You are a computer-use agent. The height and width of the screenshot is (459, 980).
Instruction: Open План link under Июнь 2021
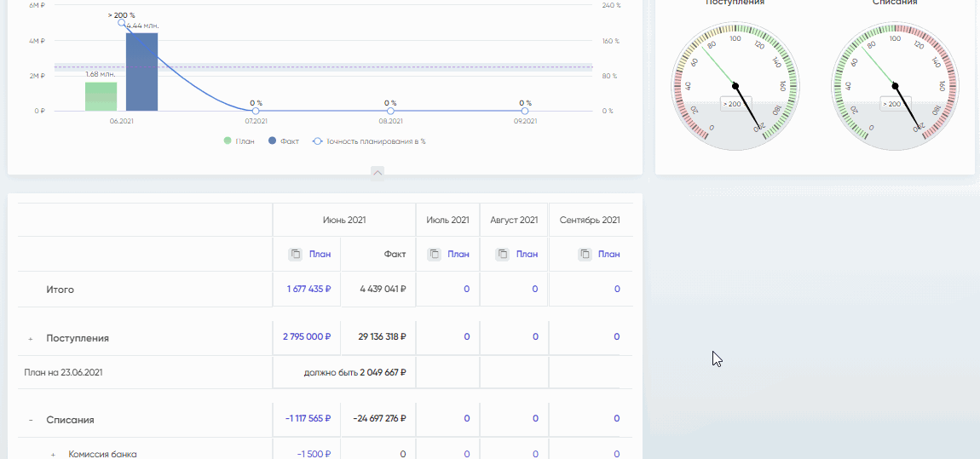(x=320, y=254)
